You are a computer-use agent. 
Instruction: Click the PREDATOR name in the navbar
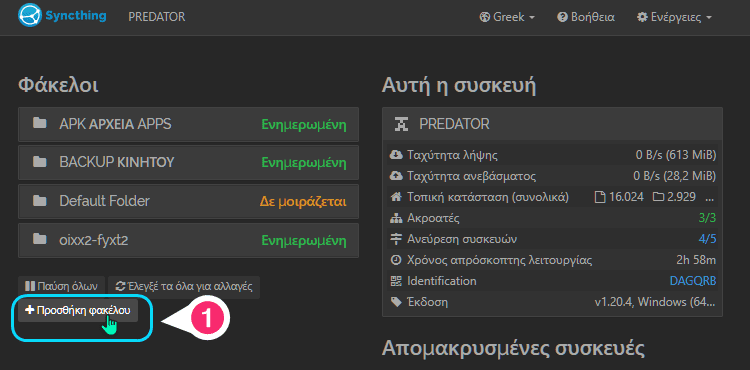click(156, 17)
